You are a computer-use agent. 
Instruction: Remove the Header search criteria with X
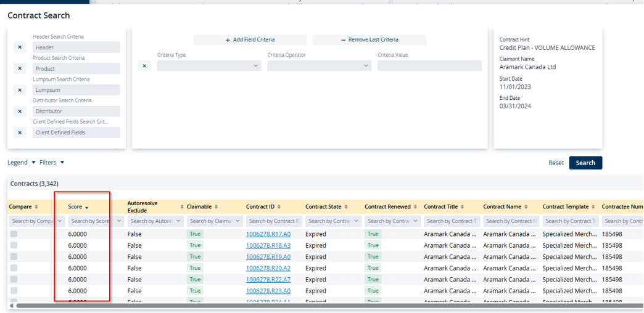[x=20, y=47]
